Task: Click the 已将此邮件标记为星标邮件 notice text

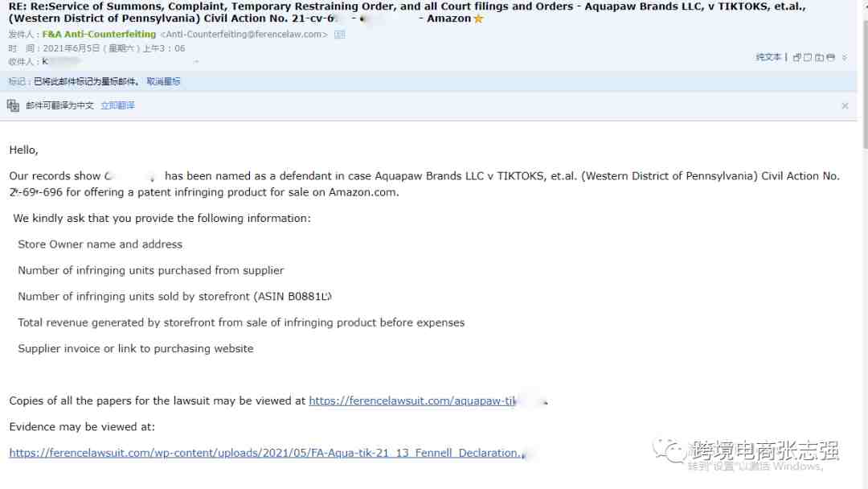Action: coord(86,81)
